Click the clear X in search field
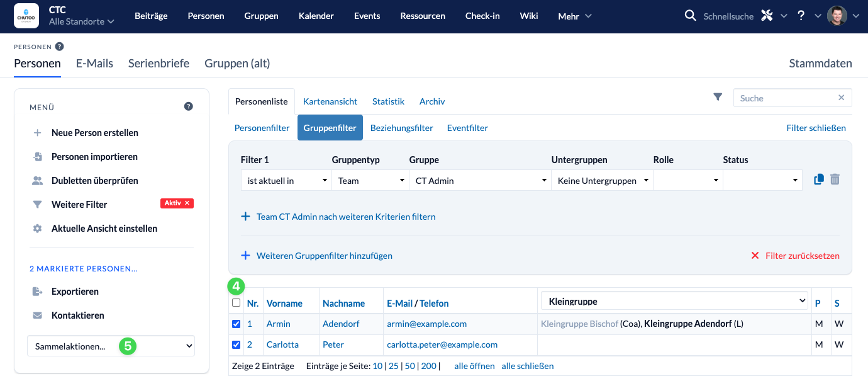 point(841,98)
